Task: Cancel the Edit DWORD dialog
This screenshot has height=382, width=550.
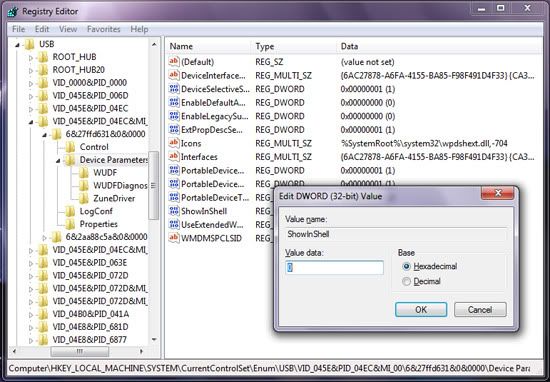Action: tap(480, 310)
